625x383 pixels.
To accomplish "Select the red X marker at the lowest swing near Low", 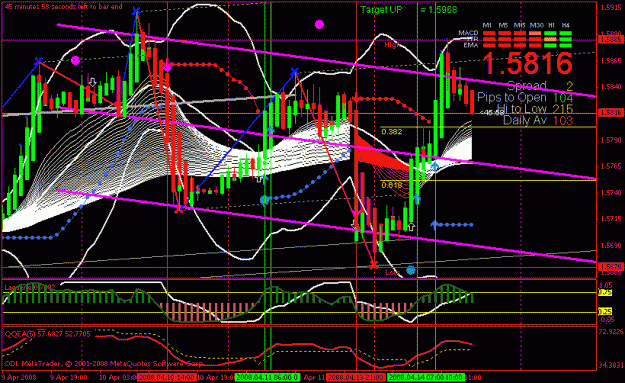I will click(x=373, y=265).
